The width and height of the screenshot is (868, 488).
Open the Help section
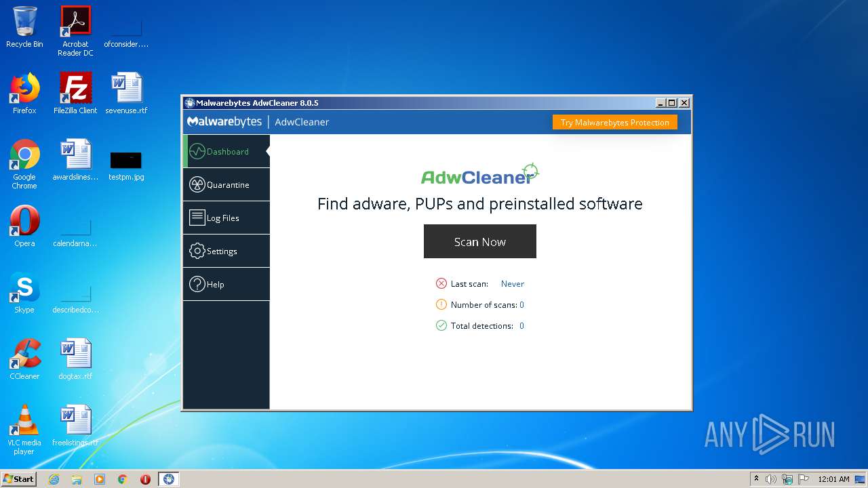coord(226,284)
